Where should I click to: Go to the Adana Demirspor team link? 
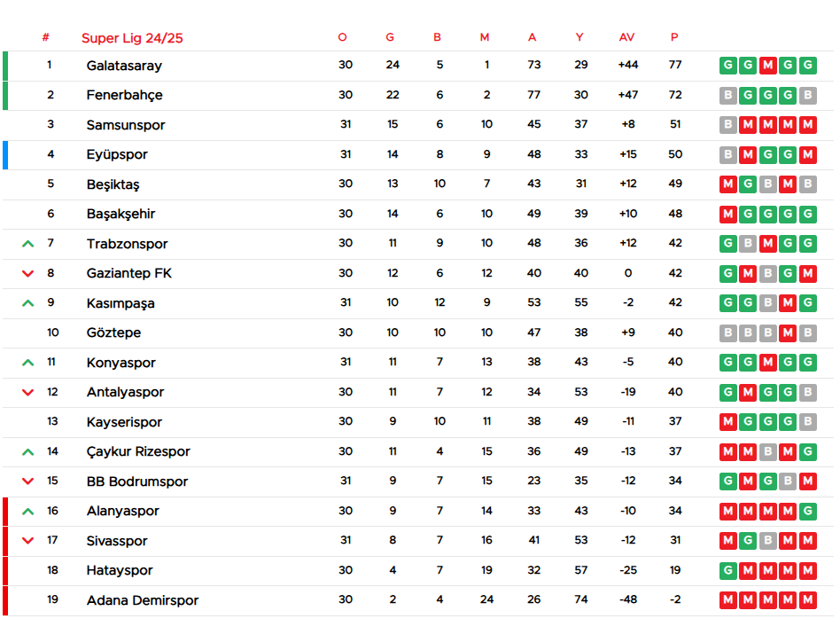pyautogui.click(x=142, y=600)
